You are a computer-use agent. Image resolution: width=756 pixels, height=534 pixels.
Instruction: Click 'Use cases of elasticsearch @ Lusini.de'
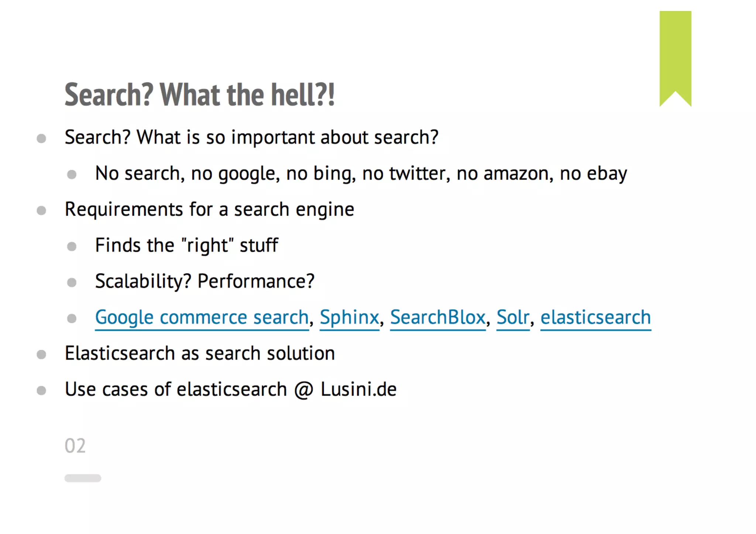230,389
